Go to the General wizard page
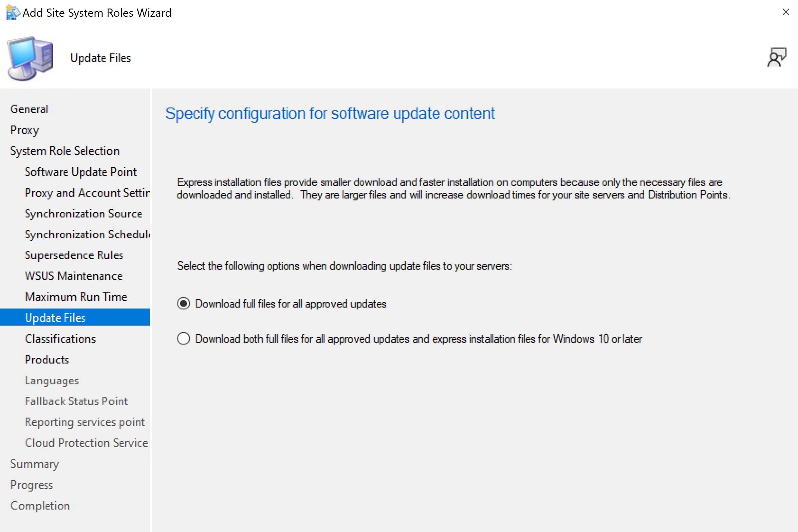Viewport: 798px width, 532px height. click(29, 109)
